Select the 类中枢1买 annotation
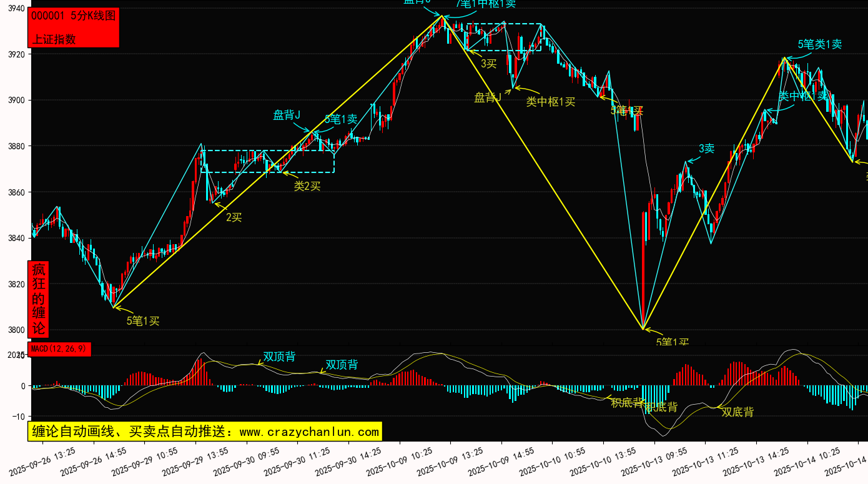Image resolution: width=868 pixels, height=484 pixels. [550, 102]
